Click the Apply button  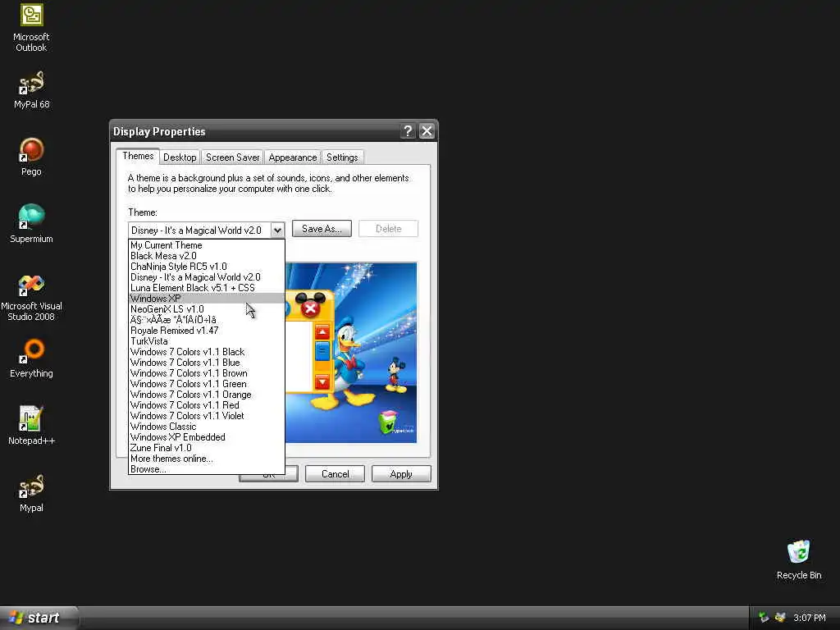click(x=401, y=474)
